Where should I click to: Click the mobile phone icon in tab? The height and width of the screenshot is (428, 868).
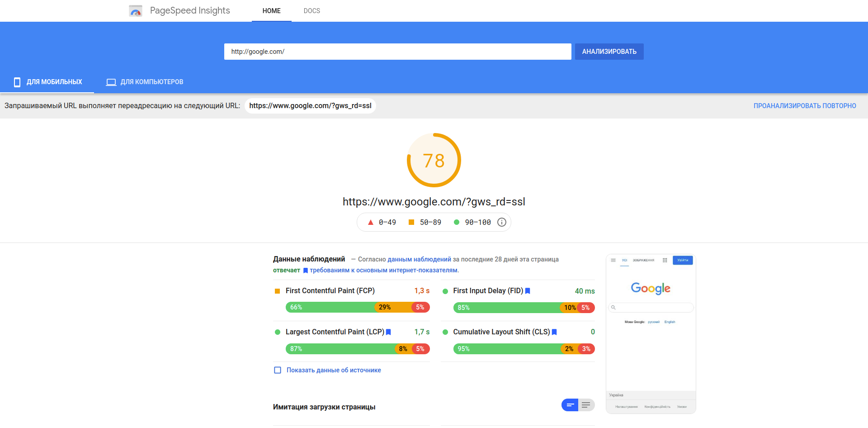click(17, 82)
